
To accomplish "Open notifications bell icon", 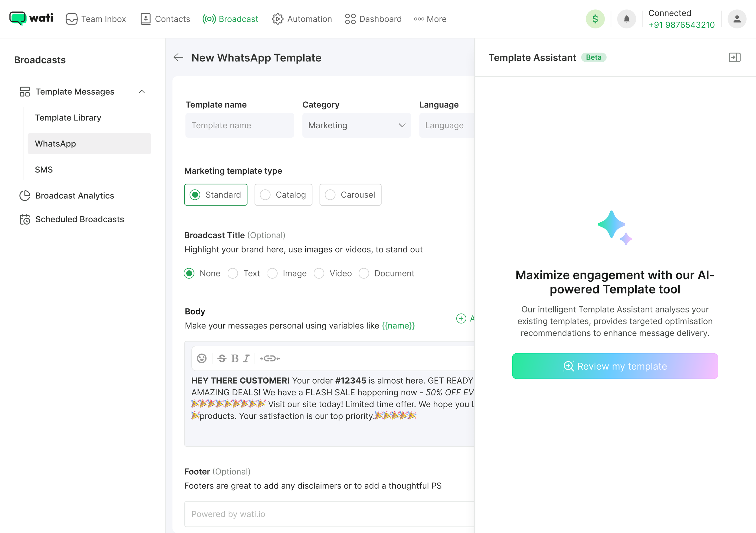I will coord(626,19).
